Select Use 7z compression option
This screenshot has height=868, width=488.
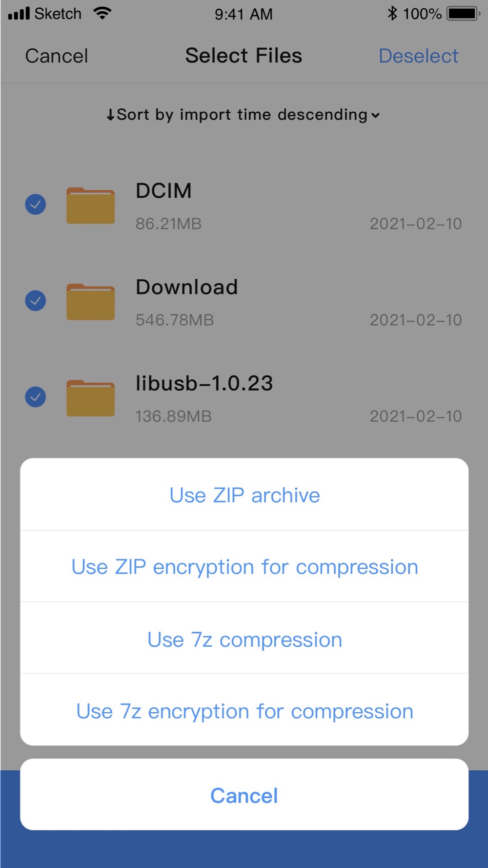pyautogui.click(x=244, y=639)
